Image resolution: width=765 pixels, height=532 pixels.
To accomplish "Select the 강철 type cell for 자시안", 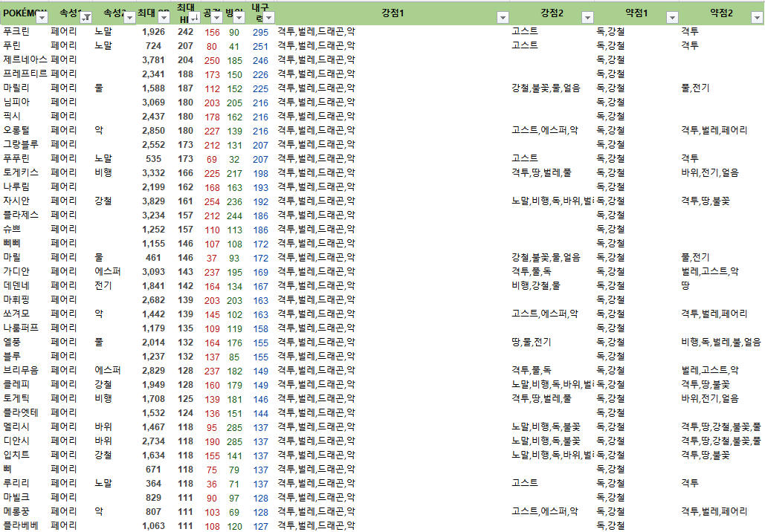I will tap(103, 201).
